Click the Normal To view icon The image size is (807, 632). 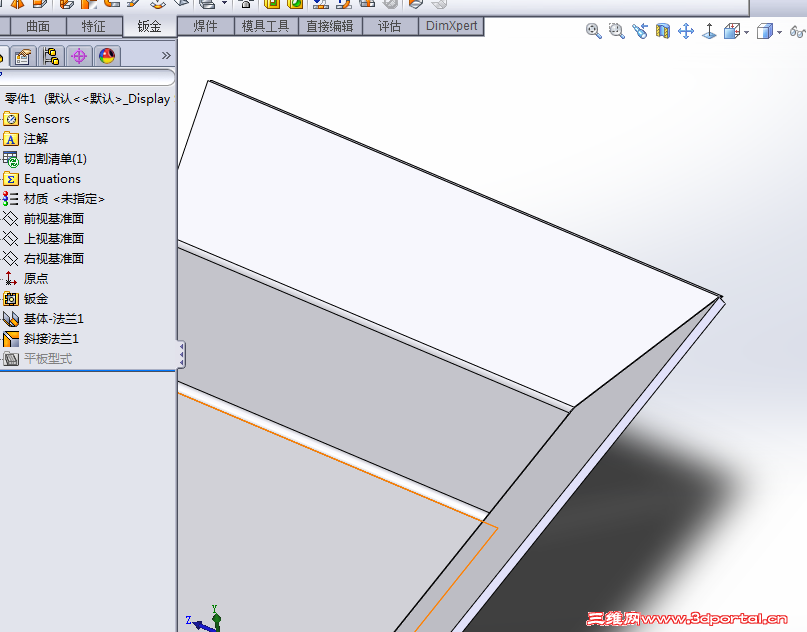tap(709, 31)
